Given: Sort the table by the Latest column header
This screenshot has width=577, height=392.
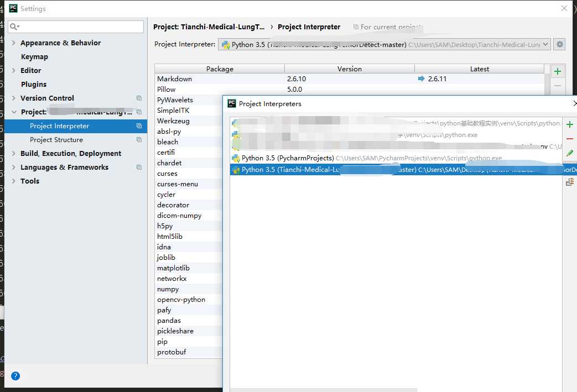Looking at the screenshot, I should point(480,69).
